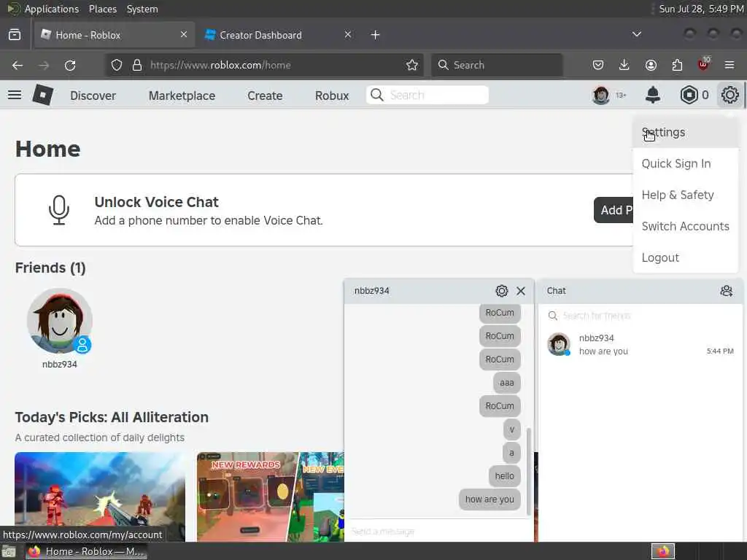Click Logout in the gear menu

686,257
